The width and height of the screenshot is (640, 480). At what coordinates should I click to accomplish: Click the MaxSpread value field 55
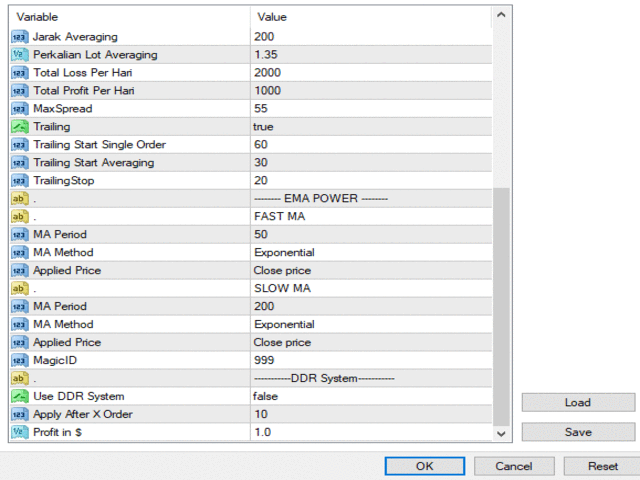(x=371, y=109)
